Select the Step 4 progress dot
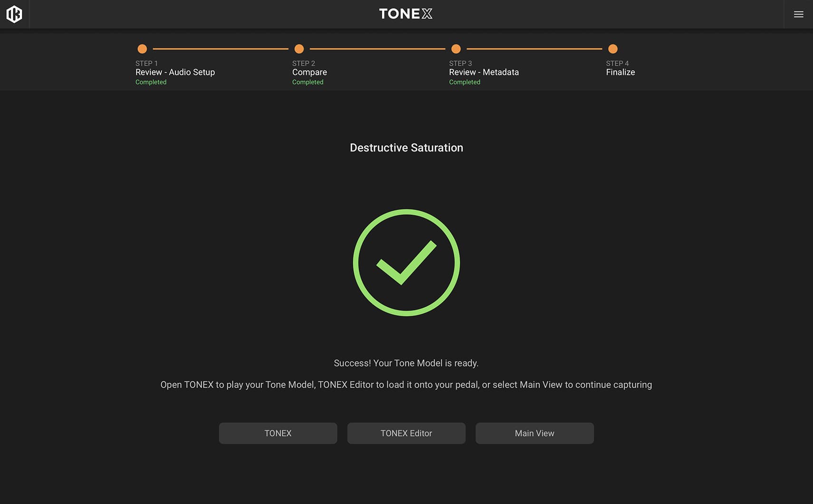The height and width of the screenshot is (504, 813). 613,49
